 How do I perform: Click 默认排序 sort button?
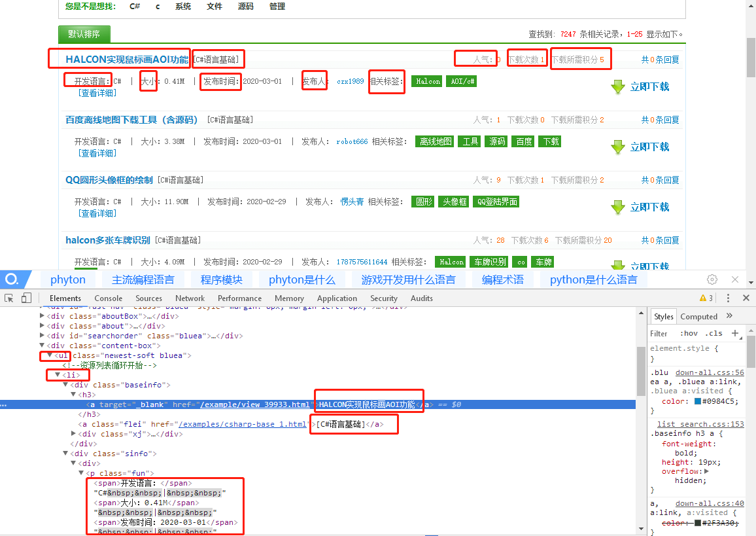[x=84, y=34]
